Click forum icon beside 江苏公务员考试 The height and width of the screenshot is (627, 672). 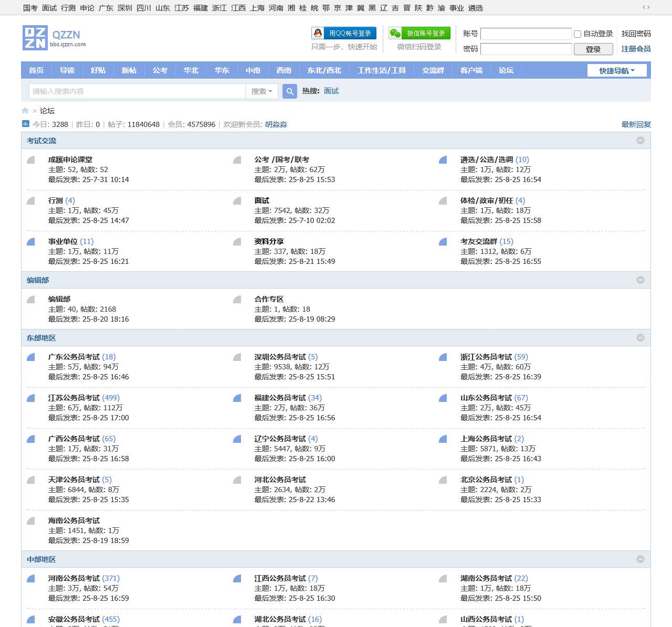coord(31,398)
